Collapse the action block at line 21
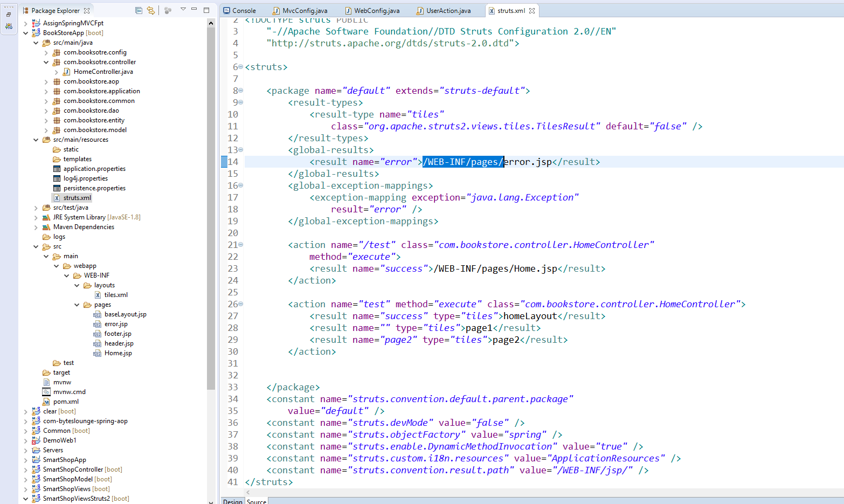 pyautogui.click(x=241, y=245)
